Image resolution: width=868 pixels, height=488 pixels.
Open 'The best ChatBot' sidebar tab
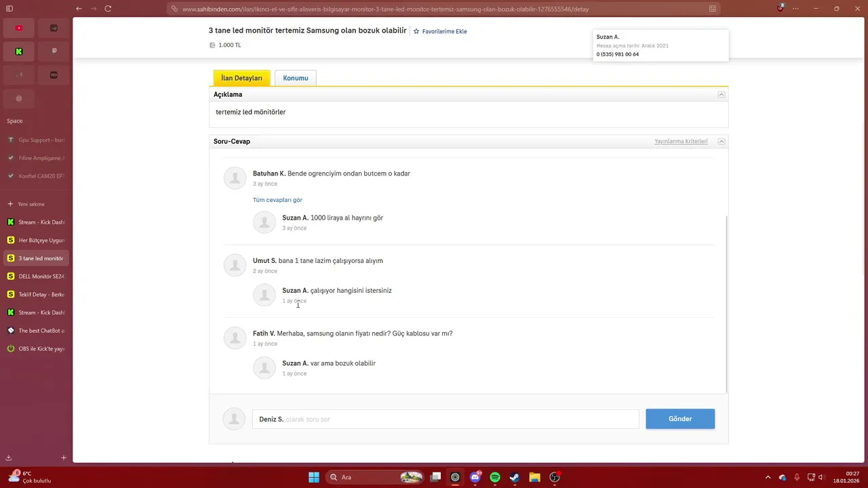point(36,331)
